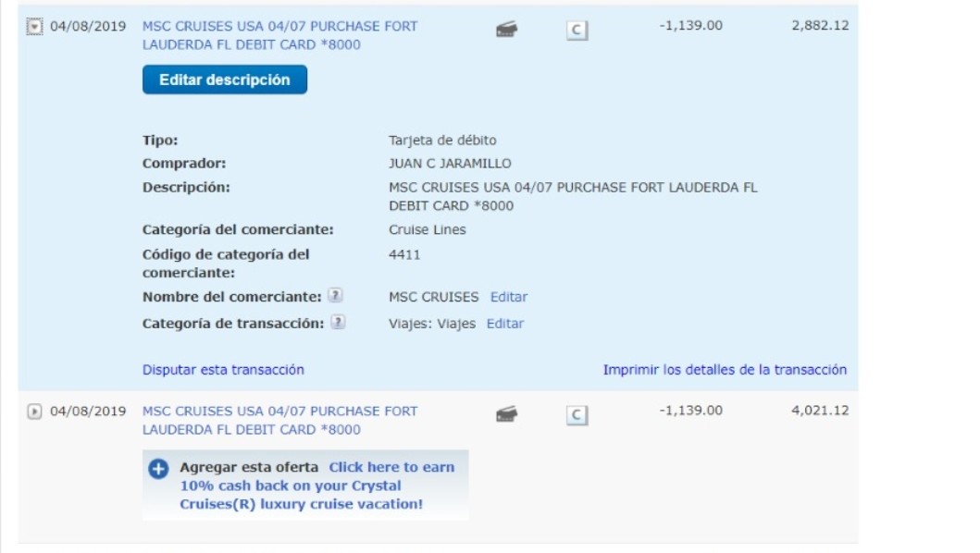
Task: Open second MSC CRUISES USA transaction title link
Action: (279, 421)
